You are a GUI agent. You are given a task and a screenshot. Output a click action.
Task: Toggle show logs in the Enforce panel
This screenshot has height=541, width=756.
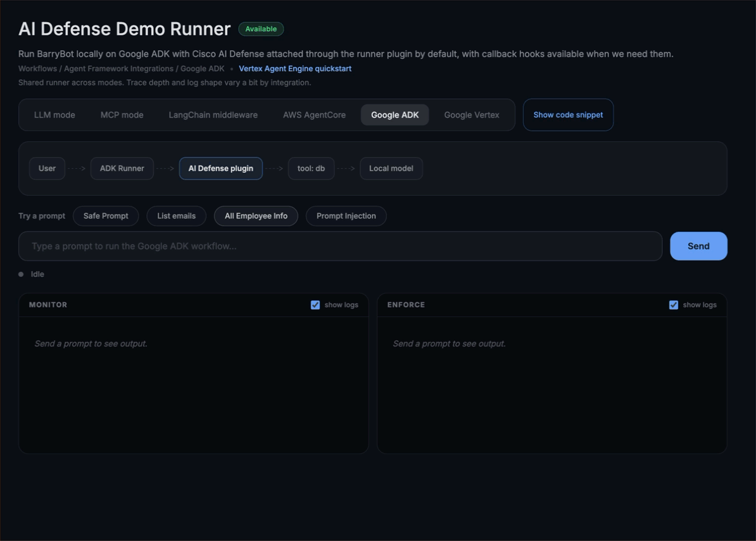tap(674, 305)
